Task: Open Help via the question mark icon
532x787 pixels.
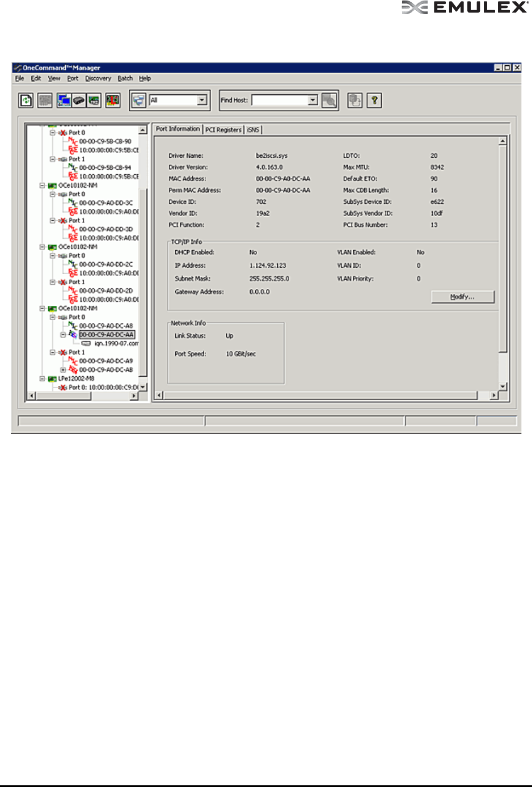Action: click(374, 100)
